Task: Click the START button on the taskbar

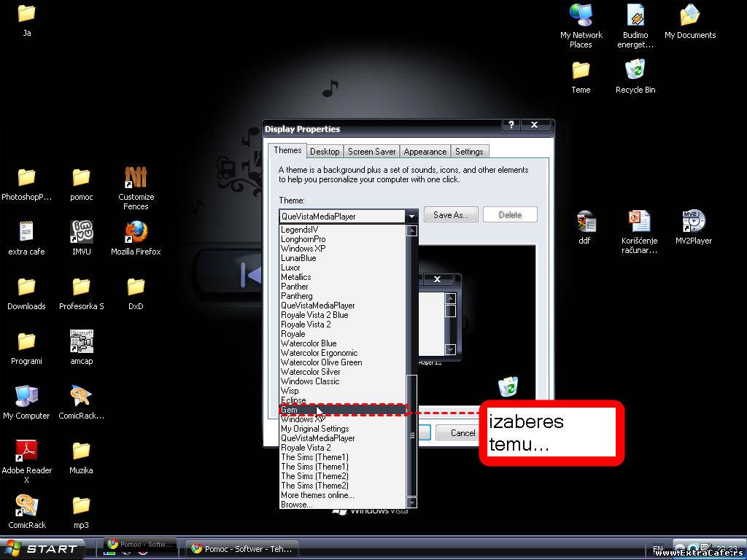Action: pyautogui.click(x=42, y=549)
